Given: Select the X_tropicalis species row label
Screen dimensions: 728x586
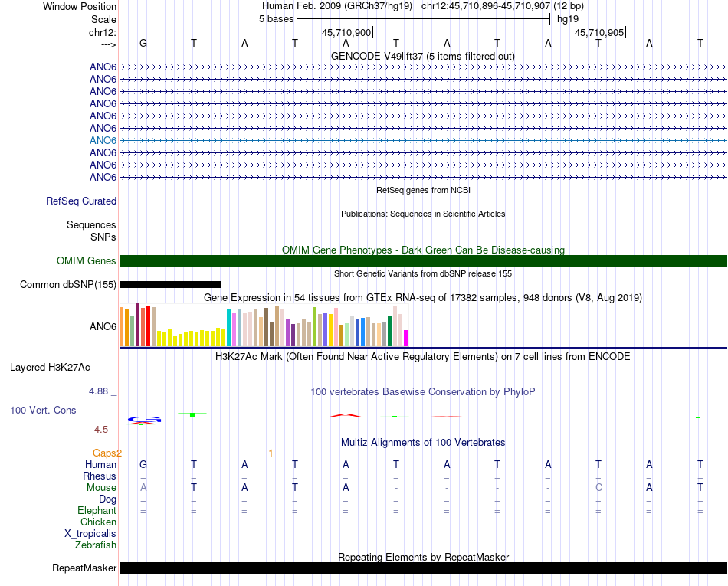Looking at the screenshot, I should tap(90, 534).
